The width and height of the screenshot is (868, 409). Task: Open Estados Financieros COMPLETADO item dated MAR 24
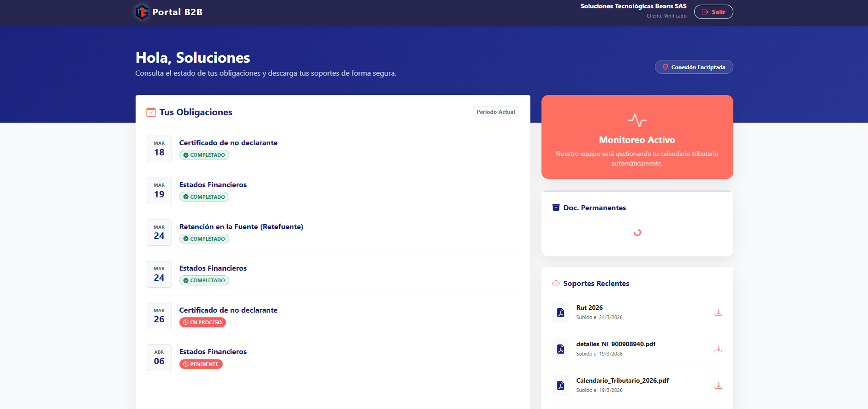tap(213, 268)
